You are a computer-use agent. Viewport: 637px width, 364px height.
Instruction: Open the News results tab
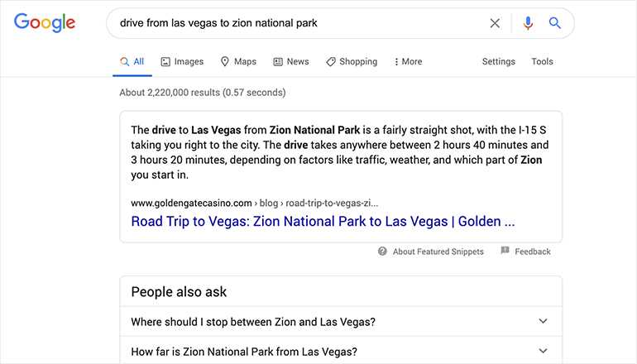click(291, 62)
